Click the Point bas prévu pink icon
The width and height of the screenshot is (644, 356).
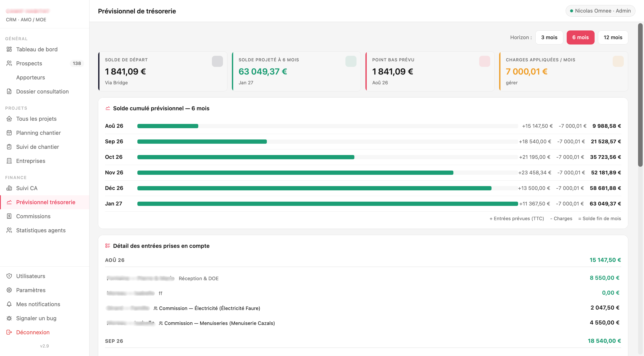484,61
